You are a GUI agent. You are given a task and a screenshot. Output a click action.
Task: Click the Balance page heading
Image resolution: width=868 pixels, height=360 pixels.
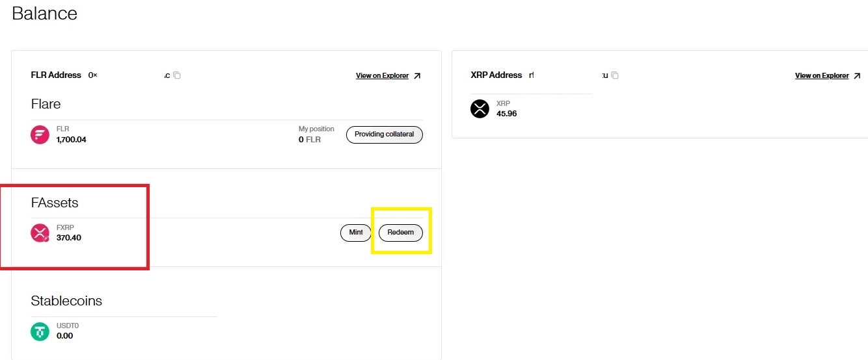(44, 14)
